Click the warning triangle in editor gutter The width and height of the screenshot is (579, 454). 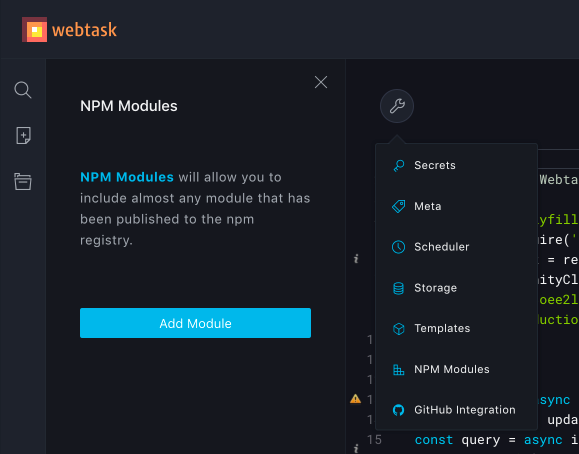click(355, 399)
